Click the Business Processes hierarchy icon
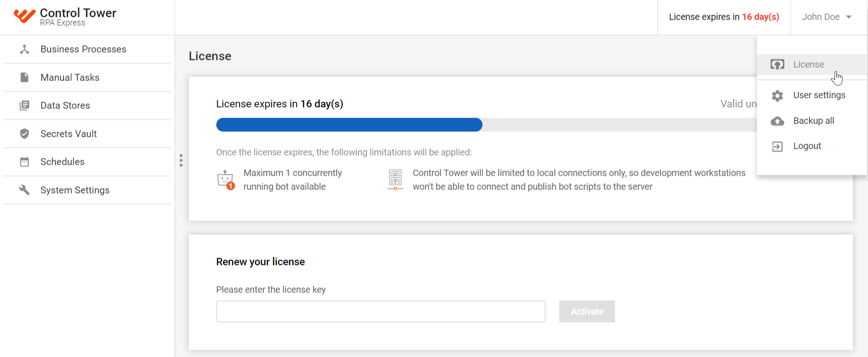Screen dimensions: 868x357 click(25, 49)
